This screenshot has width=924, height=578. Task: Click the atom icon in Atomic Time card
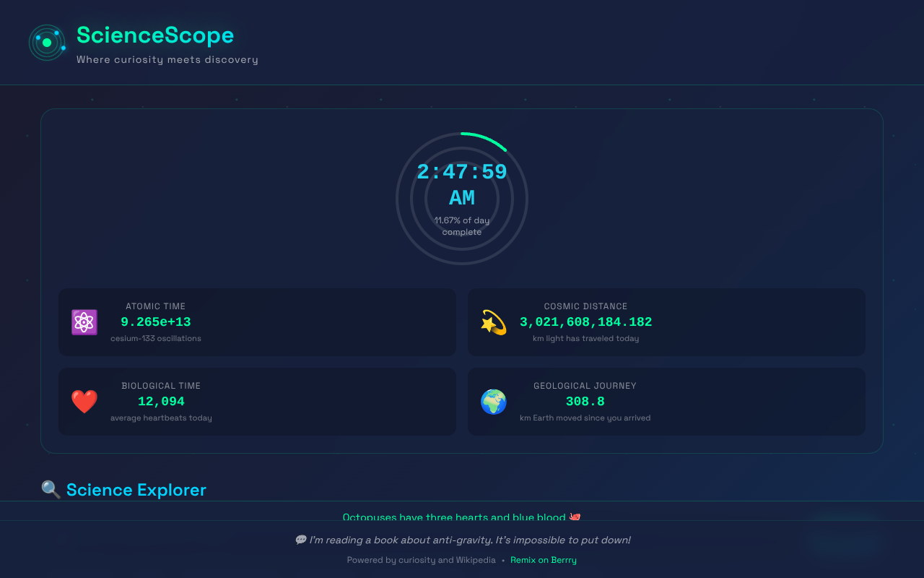(84, 322)
